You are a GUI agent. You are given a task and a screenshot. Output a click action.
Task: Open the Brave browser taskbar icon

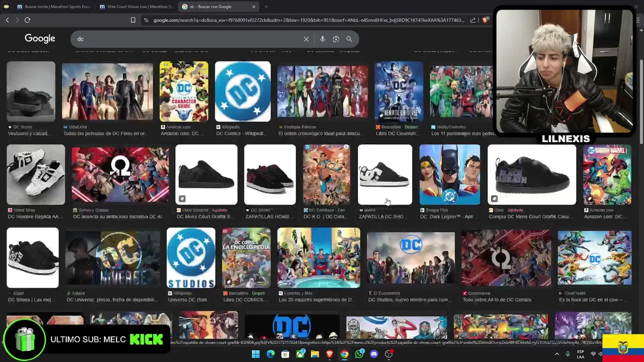click(x=330, y=354)
